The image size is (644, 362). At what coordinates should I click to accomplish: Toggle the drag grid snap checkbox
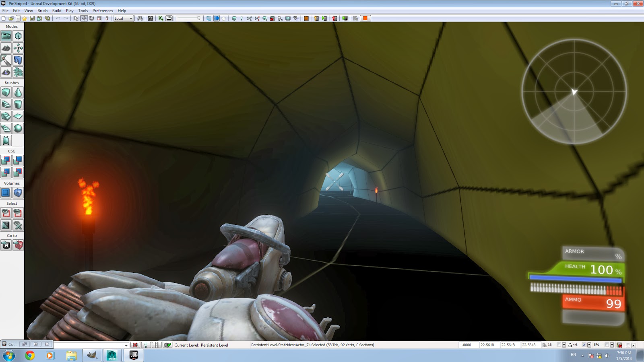[x=559, y=345]
